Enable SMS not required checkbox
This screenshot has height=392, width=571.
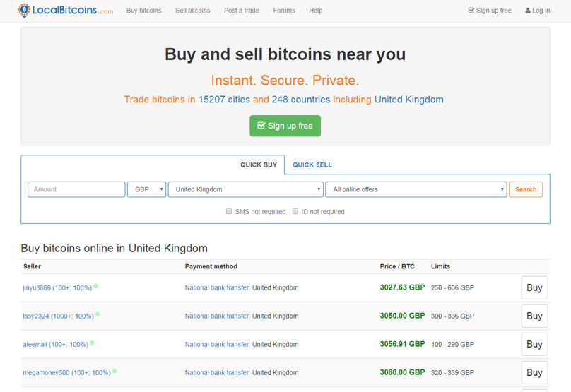point(229,211)
